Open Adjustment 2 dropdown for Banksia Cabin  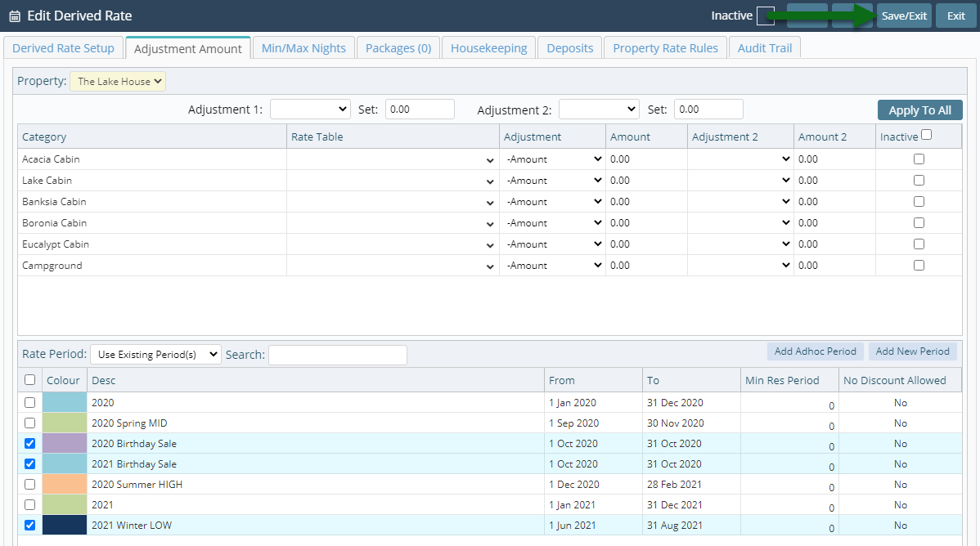[740, 202]
